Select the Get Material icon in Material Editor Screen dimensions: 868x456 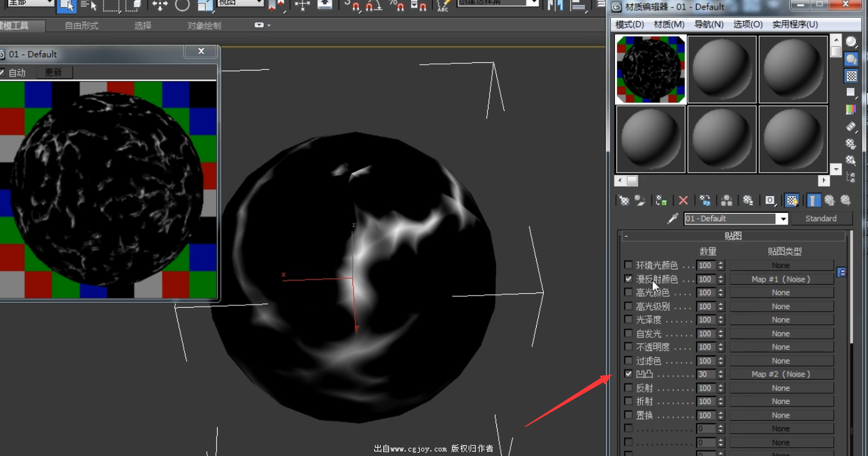tap(623, 201)
